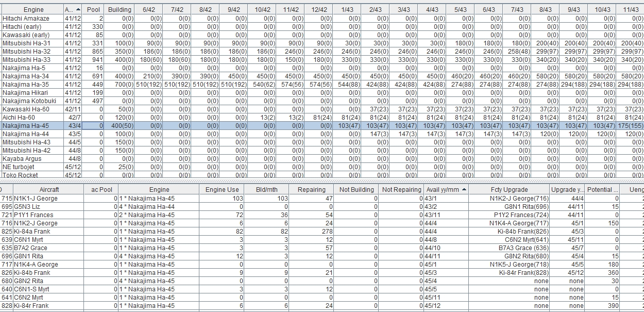Select G8N1 Rita in the Aircraft column
The image size is (644, 312).
(x=49, y=256)
